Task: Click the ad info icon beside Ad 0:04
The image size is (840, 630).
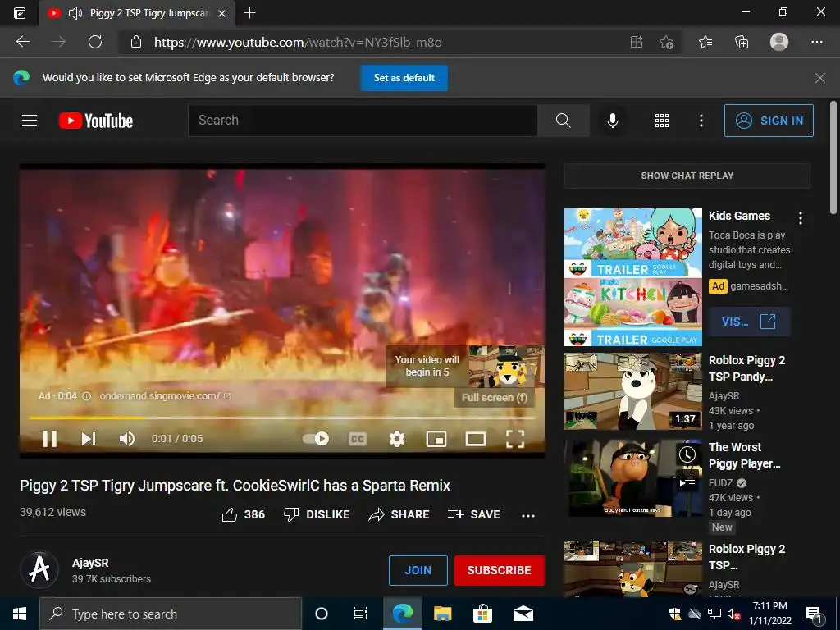Action: [86, 396]
